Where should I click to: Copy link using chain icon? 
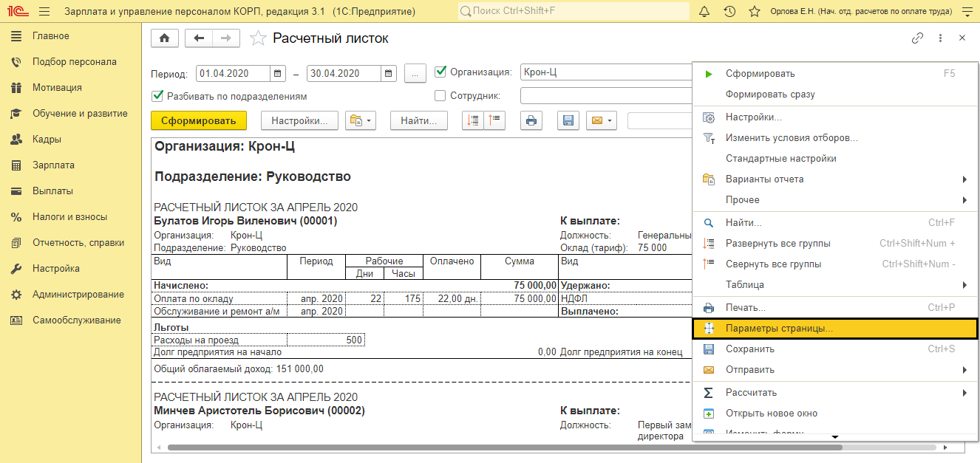tap(917, 38)
